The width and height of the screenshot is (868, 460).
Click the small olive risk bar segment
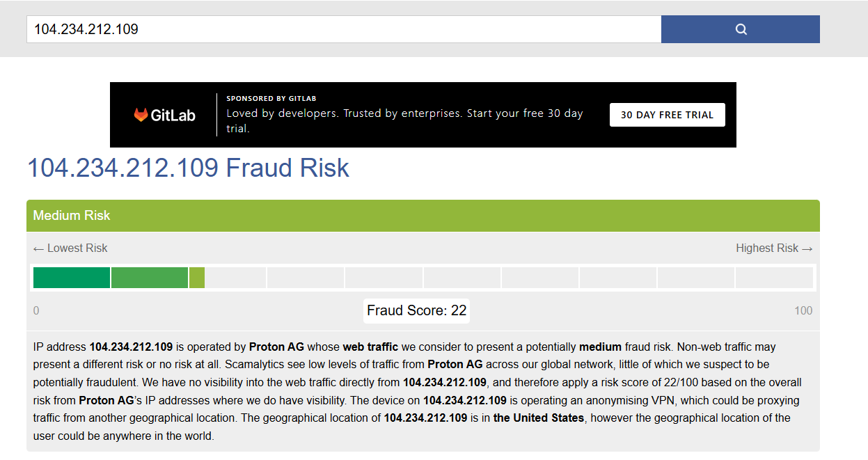pos(197,278)
